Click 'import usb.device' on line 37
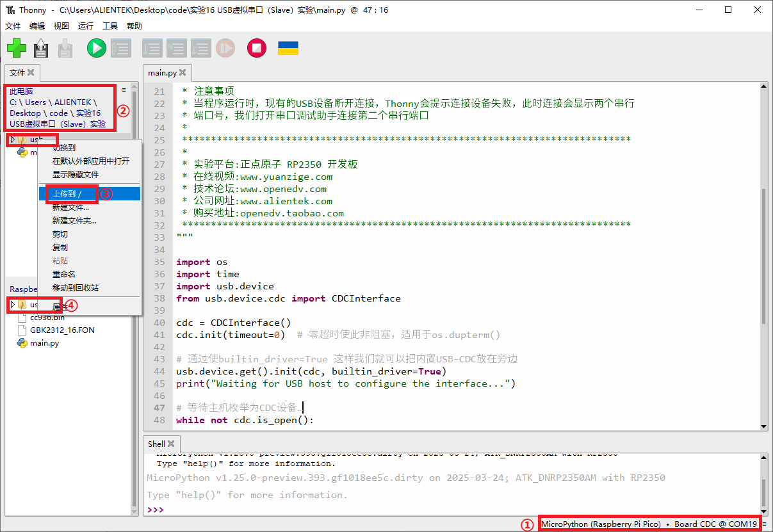The image size is (773, 532). point(225,286)
